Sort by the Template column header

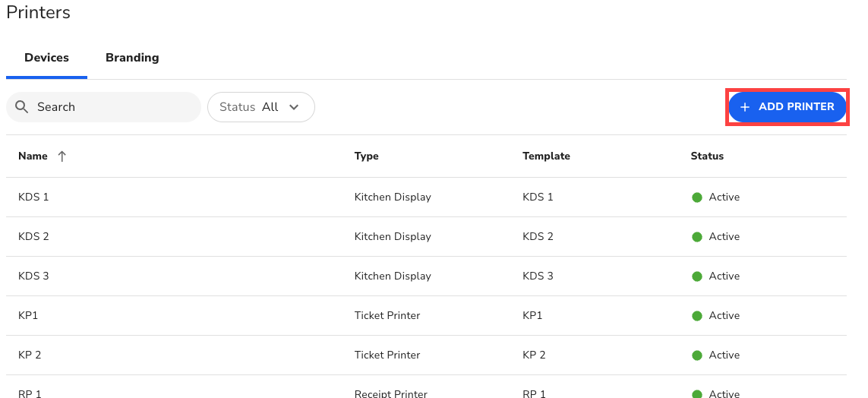(x=546, y=156)
